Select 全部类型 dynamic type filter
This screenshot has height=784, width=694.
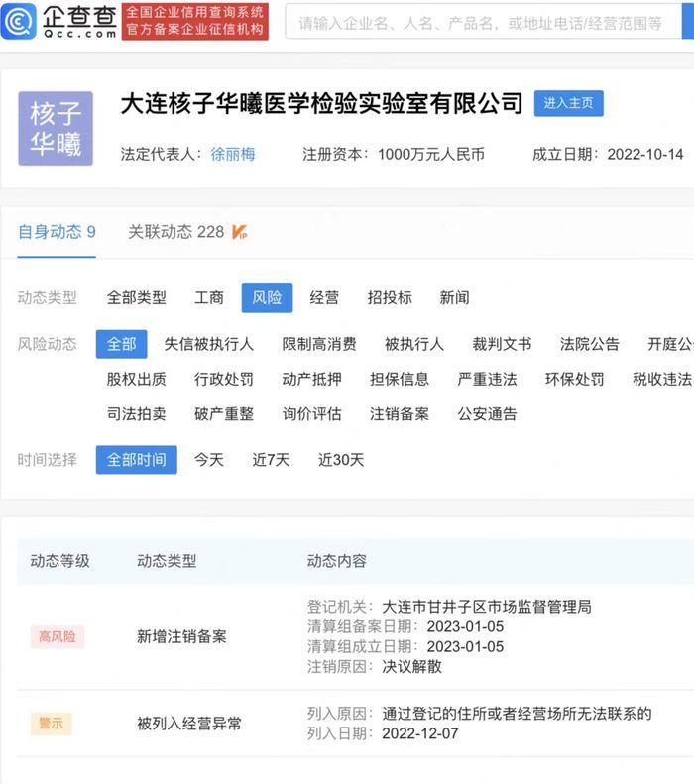click(x=137, y=298)
